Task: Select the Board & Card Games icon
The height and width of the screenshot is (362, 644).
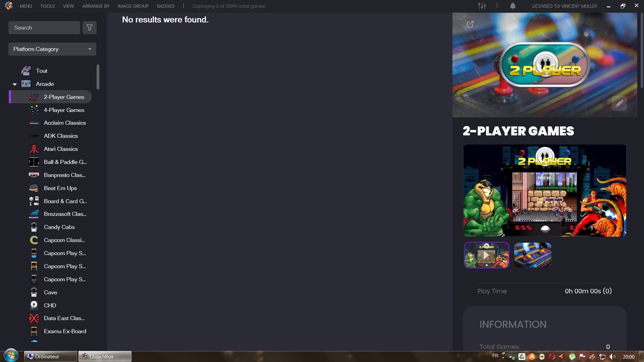Action: pyautogui.click(x=34, y=201)
